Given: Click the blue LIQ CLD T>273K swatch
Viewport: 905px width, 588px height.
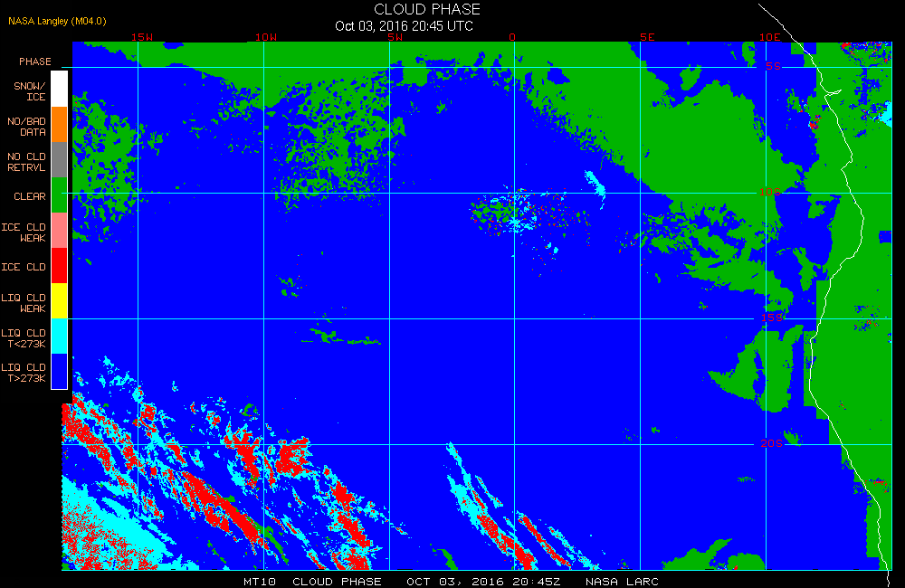Looking at the screenshot, I should point(60,371).
